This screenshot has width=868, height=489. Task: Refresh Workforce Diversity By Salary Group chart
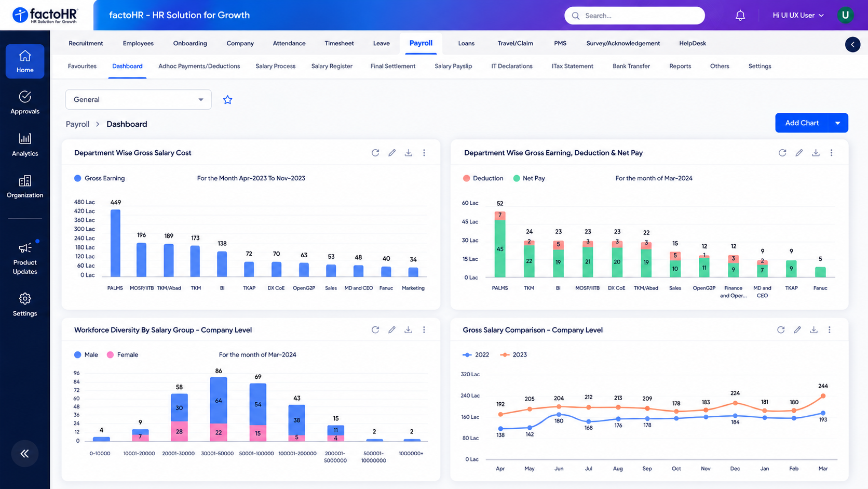coord(375,330)
